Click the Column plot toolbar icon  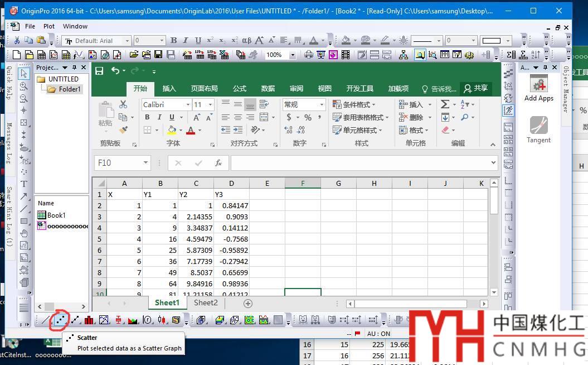[89, 320]
